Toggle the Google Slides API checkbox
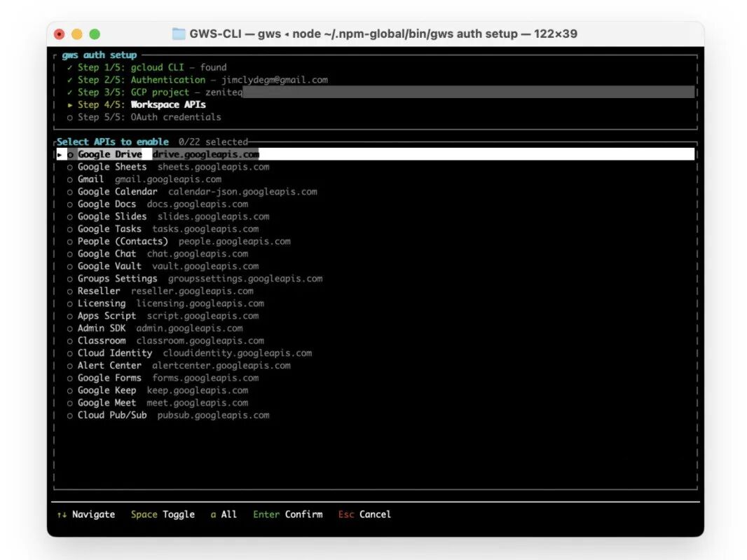The width and height of the screenshot is (747, 560). point(70,217)
